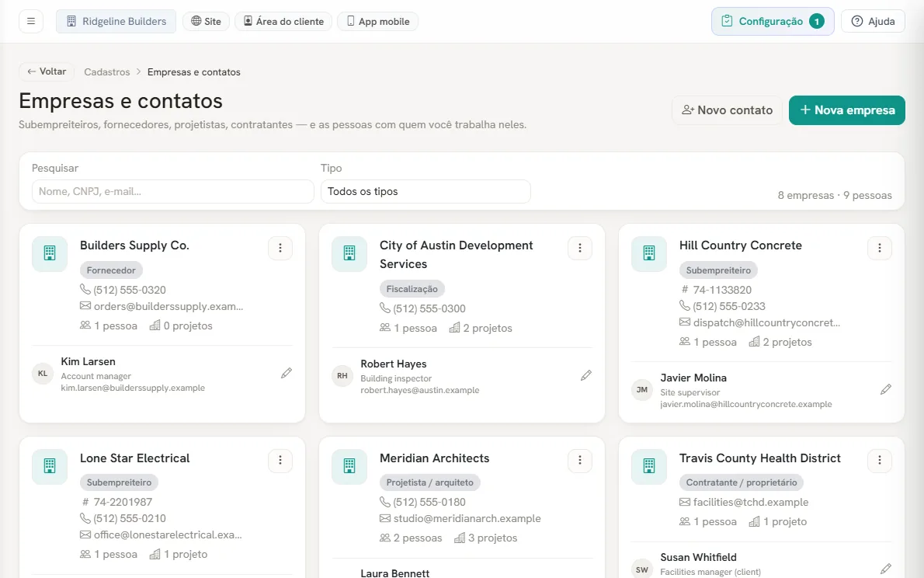This screenshot has width=924, height=578.
Task: Create a new contact with Novo contato
Action: [728, 110]
